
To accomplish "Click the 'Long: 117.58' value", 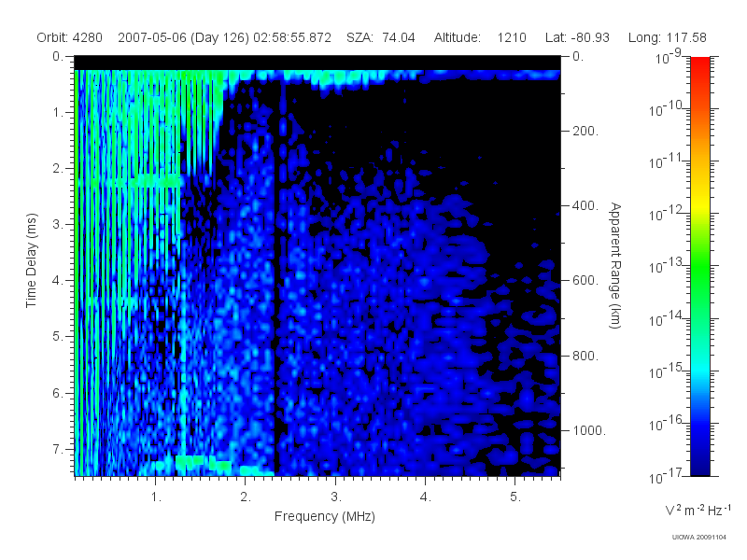I will tap(667, 37).
